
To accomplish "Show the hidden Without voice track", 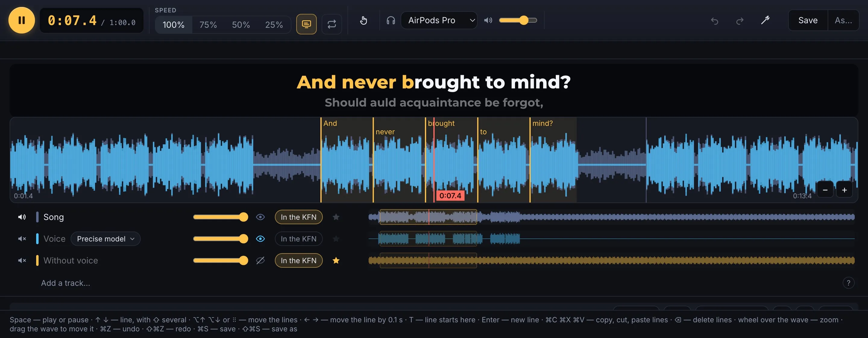I will pyautogui.click(x=260, y=260).
